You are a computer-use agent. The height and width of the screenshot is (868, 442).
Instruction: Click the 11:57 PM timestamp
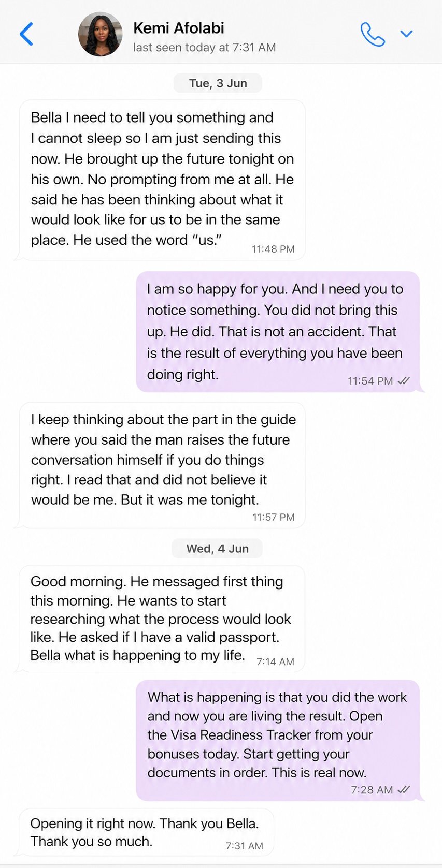click(x=273, y=517)
